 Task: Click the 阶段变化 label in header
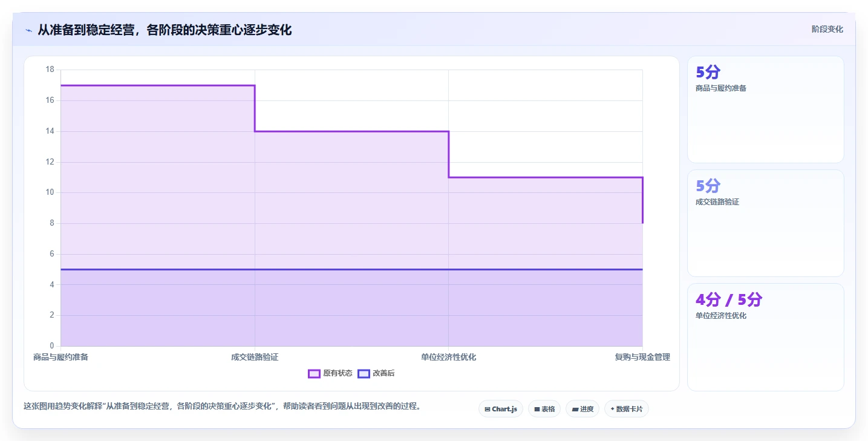click(x=827, y=29)
